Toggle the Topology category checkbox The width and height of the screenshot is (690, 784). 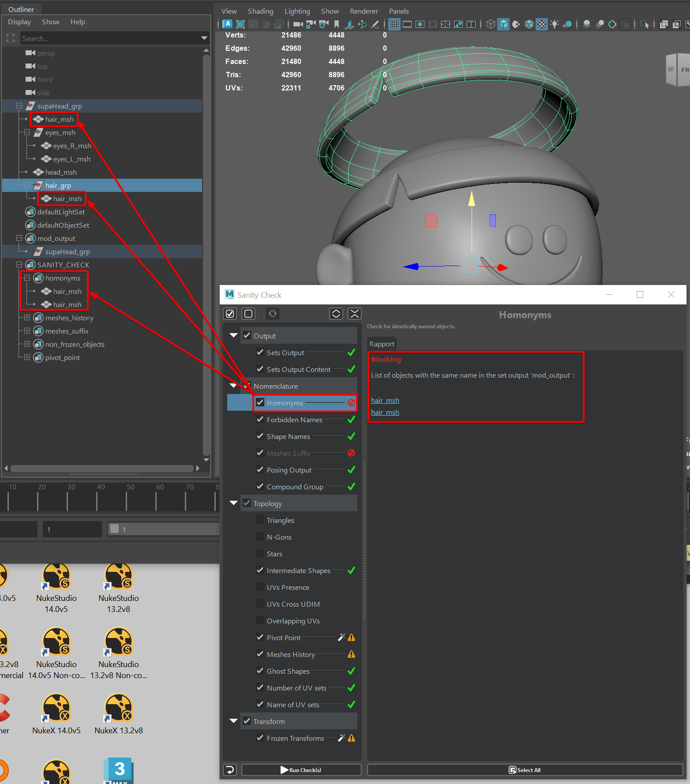click(x=247, y=503)
